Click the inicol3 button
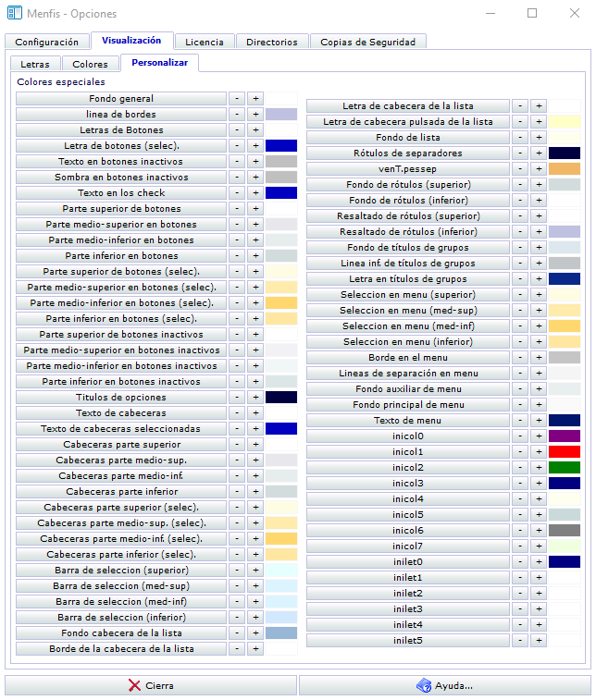596x700 pixels. point(408,484)
